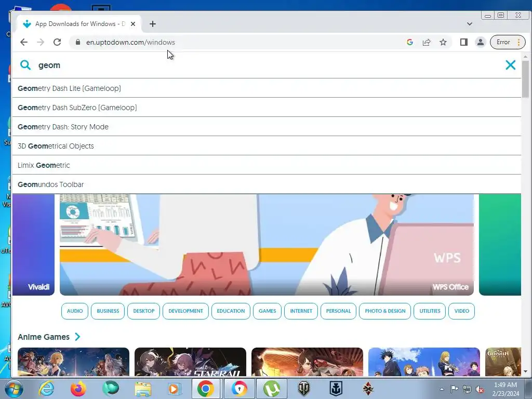
Task: Open the GAMES category
Action: (x=268, y=311)
